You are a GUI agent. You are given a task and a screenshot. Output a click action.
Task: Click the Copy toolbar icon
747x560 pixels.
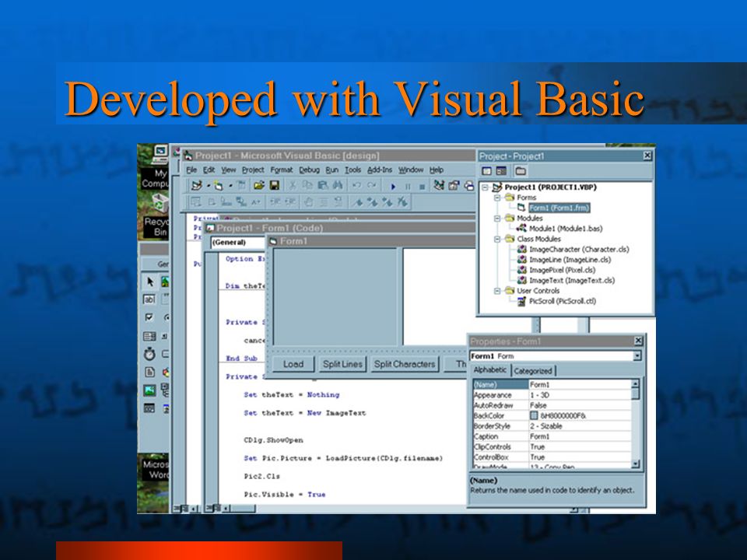pyautogui.click(x=307, y=185)
